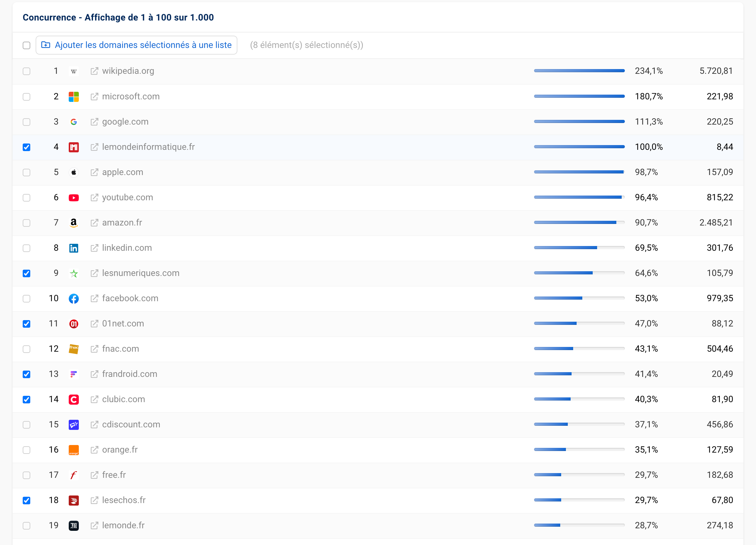Click the Google favicon
The image size is (756, 545).
click(x=74, y=122)
